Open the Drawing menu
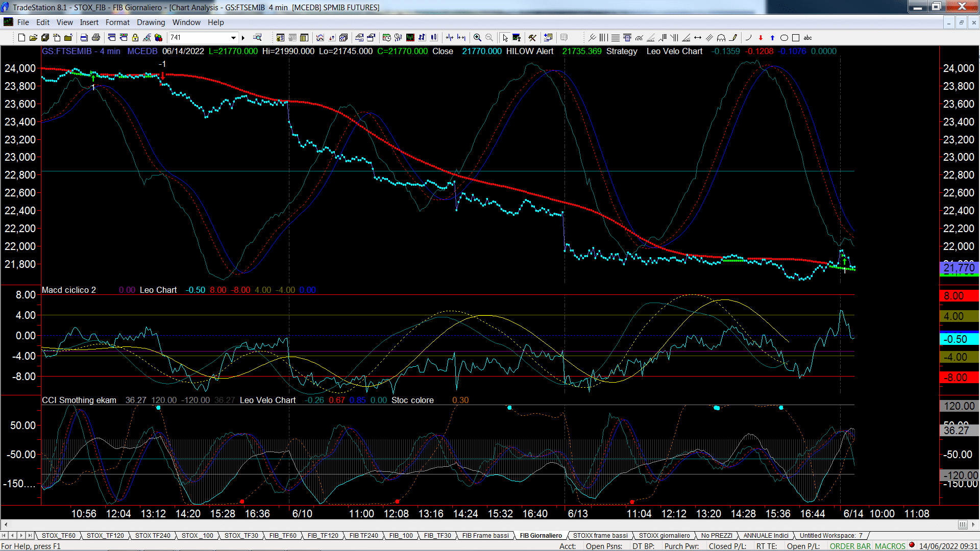The height and width of the screenshot is (551, 980). [151, 22]
